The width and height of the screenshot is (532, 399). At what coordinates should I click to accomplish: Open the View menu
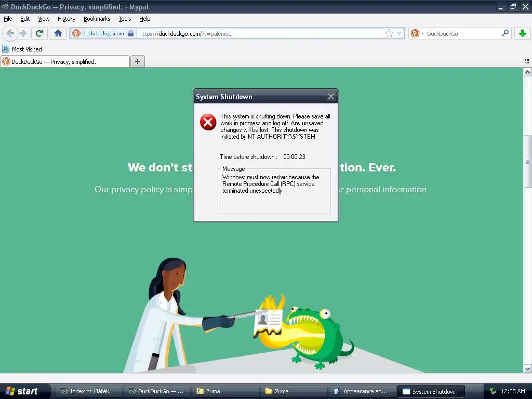click(44, 19)
